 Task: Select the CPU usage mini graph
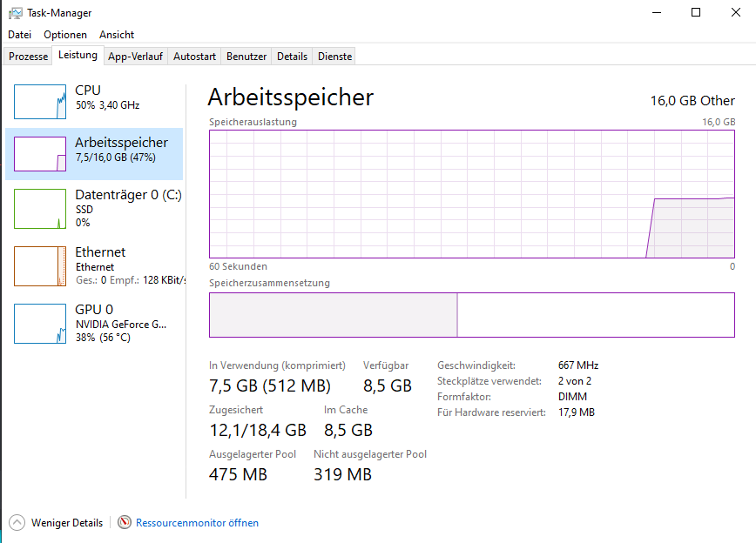pyautogui.click(x=40, y=102)
